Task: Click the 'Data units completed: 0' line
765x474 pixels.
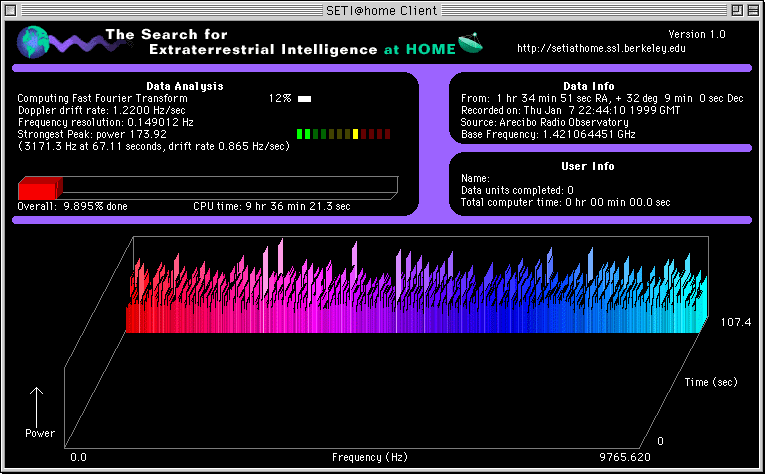Action: (x=517, y=190)
